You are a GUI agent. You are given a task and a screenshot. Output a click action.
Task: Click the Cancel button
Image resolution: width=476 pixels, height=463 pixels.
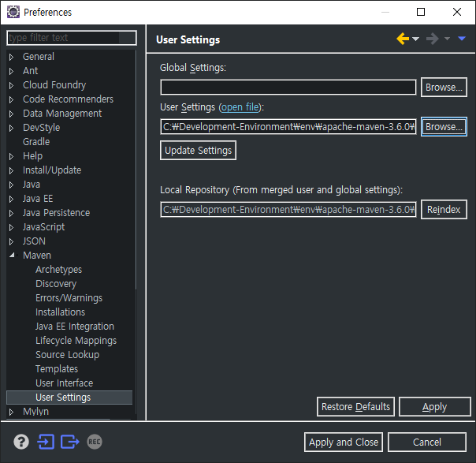point(427,442)
